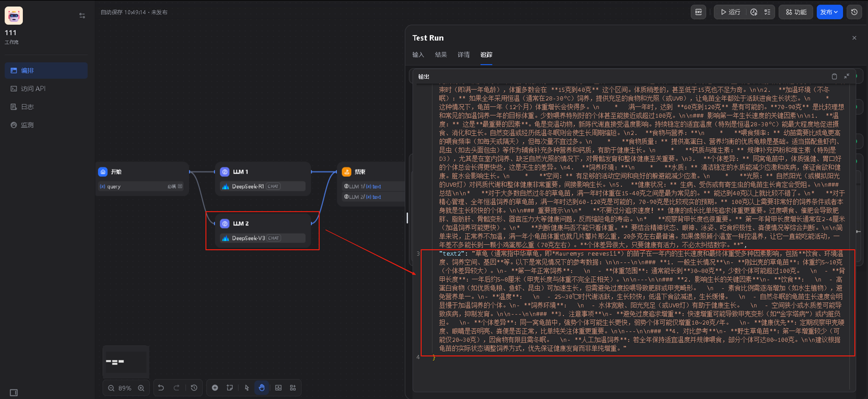Open the 监测 monitoring menu item
868x399 pixels.
point(46,125)
